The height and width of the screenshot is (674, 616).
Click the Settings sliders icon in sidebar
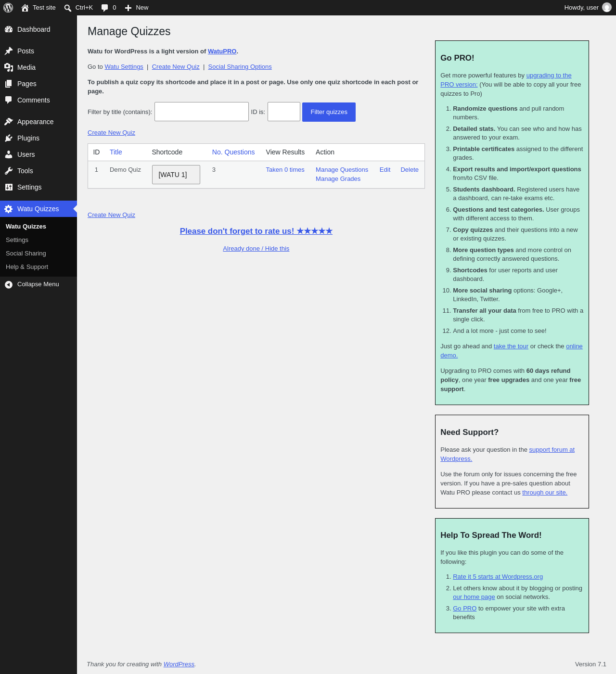tap(9, 187)
